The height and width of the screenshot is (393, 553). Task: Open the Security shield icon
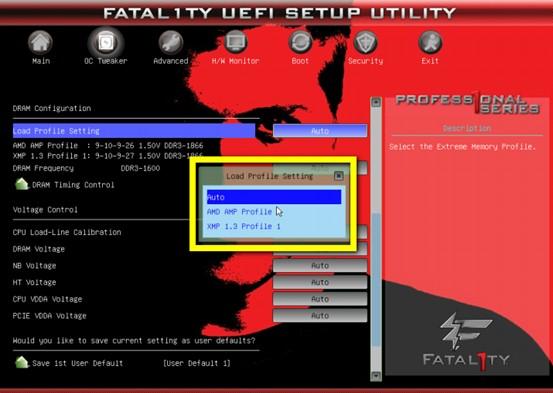pos(365,43)
